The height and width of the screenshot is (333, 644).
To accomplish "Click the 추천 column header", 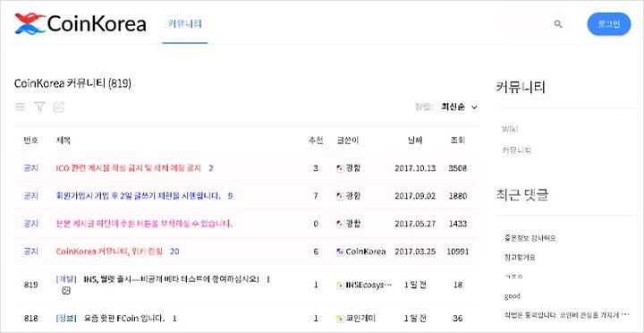I will point(316,141).
